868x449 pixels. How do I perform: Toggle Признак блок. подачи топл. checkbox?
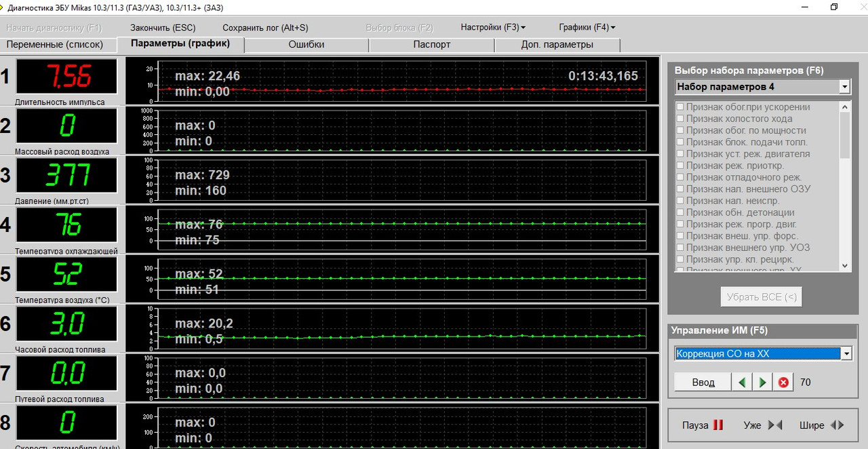click(x=680, y=142)
